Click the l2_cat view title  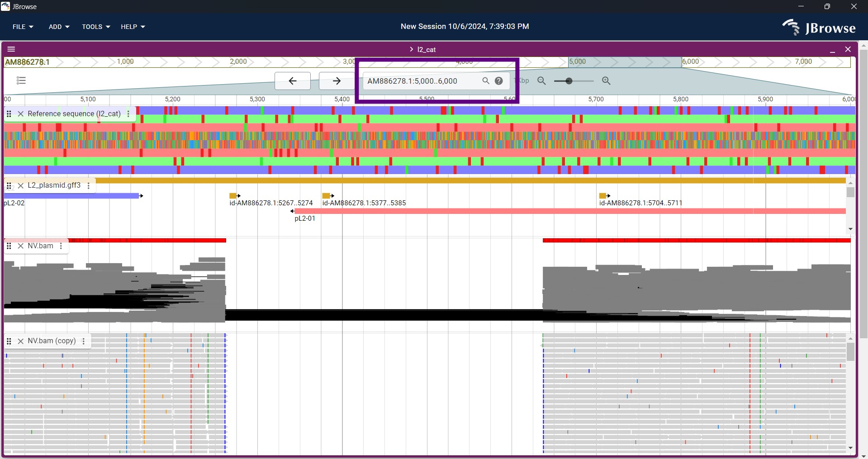pyautogui.click(x=426, y=50)
